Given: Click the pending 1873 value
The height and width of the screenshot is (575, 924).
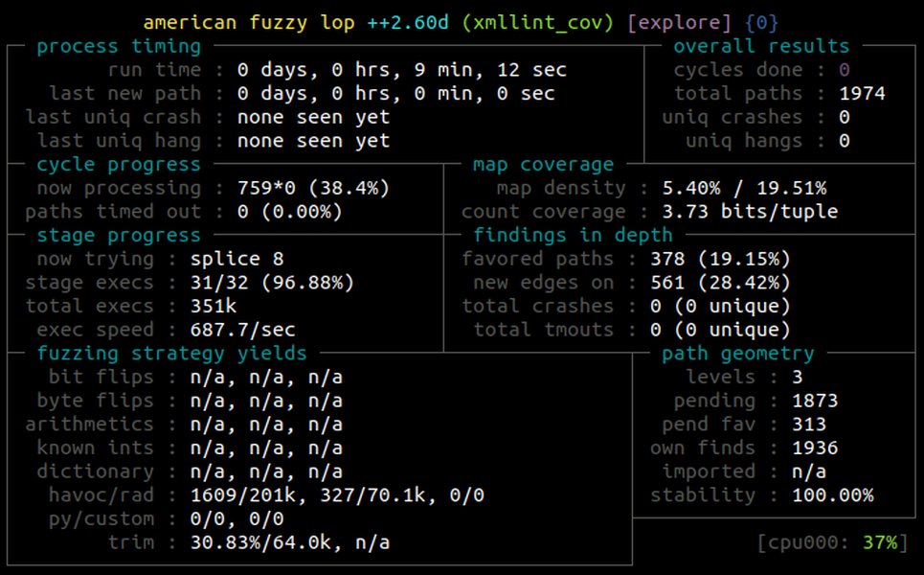Looking at the screenshot, I should (815, 401).
